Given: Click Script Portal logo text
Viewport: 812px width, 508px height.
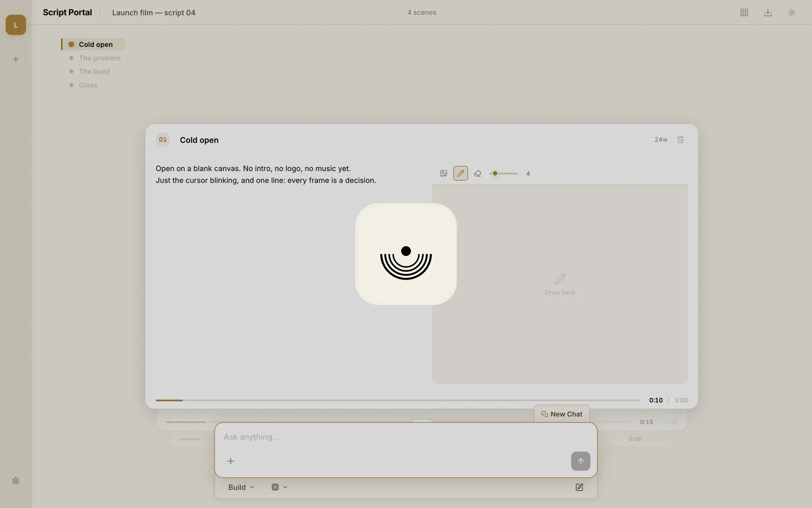Looking at the screenshot, I should click(x=67, y=12).
